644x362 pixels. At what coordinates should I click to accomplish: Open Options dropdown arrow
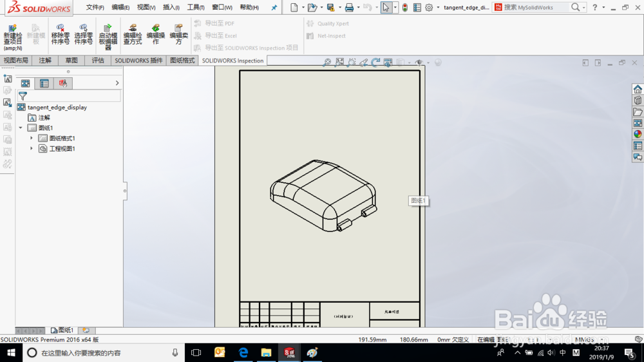point(438,7)
